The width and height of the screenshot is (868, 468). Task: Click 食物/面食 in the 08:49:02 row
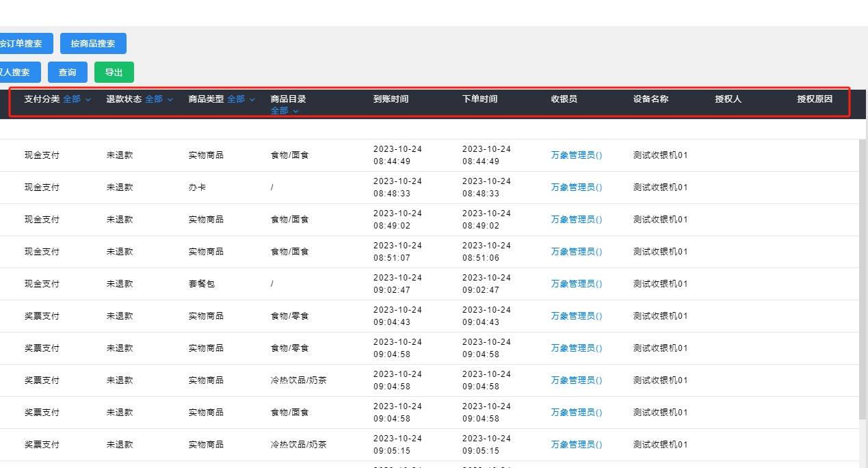coord(290,220)
